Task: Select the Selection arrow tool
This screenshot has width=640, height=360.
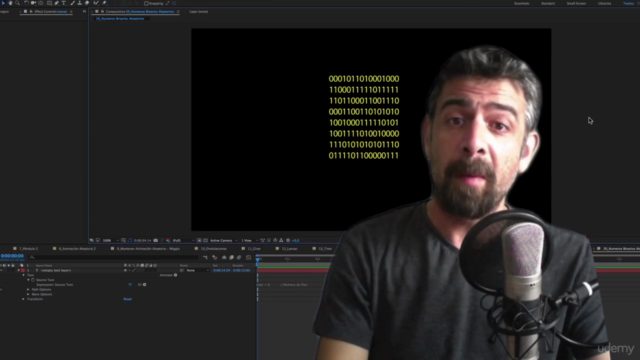Action: coord(3,3)
